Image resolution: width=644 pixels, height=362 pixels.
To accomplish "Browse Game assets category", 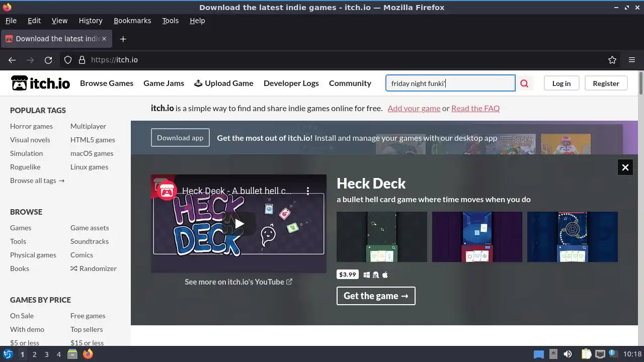I will click(90, 228).
